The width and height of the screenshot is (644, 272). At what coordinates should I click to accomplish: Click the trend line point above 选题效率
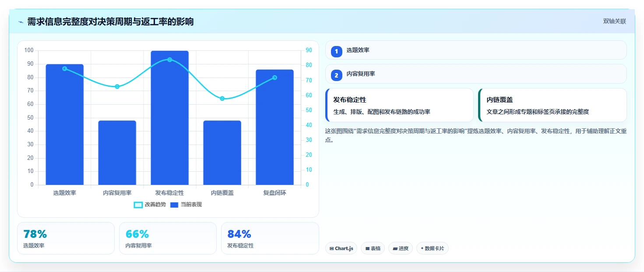(x=65, y=69)
